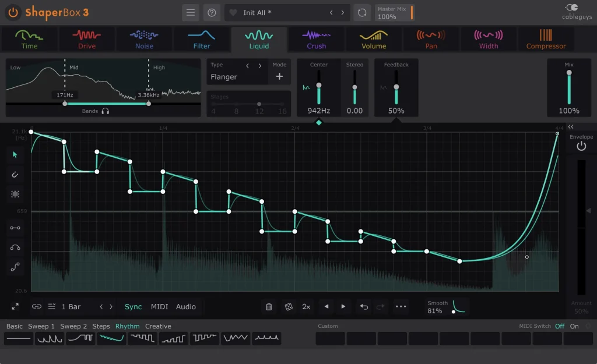Set MIDI Switch to On

[574, 326]
